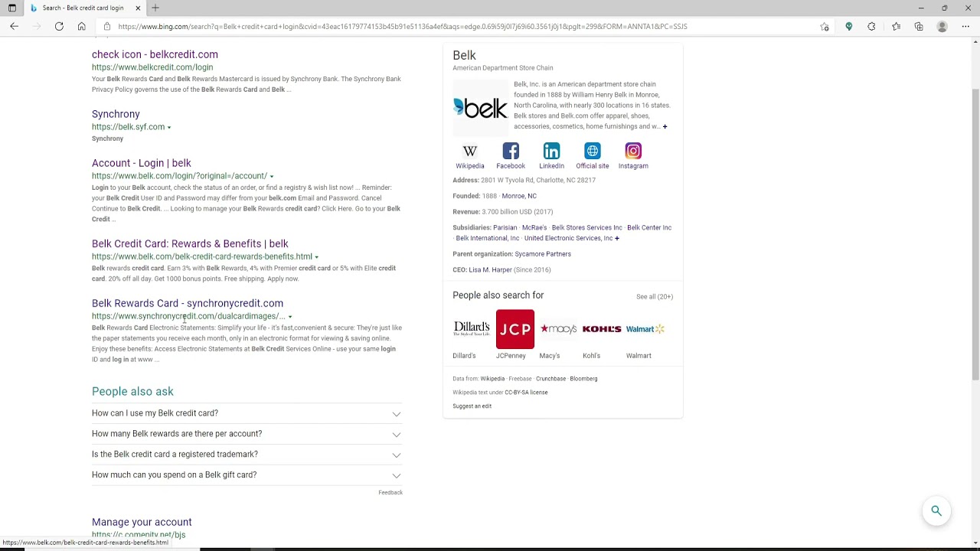980x551 pixels.
Task: Open the browser profile avatar
Action: 942,26
